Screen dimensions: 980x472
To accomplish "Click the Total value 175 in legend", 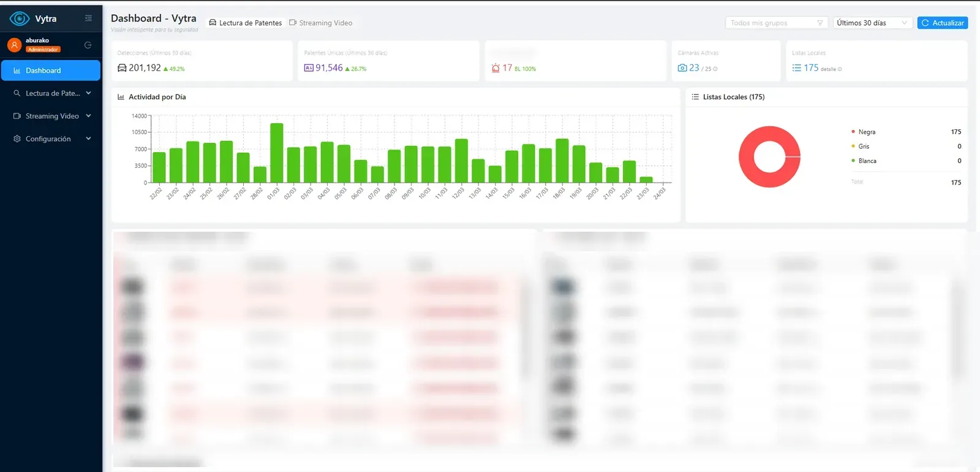I will (956, 182).
